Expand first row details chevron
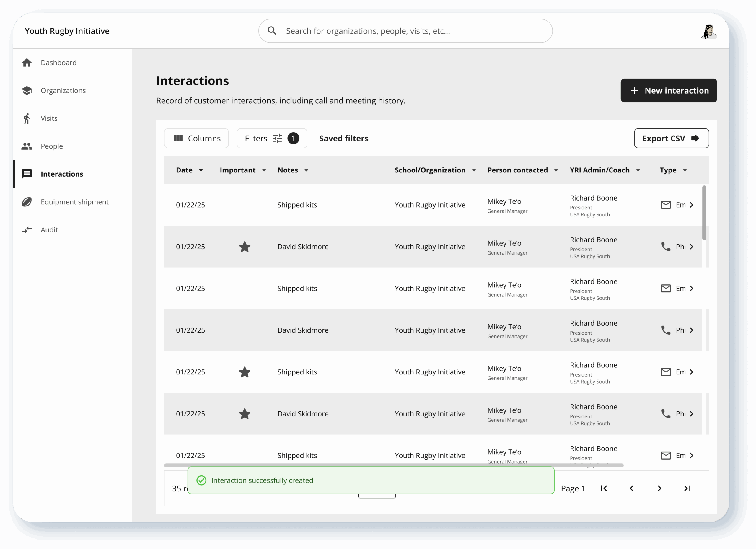Image resolution: width=756 pixels, height=549 pixels. click(x=691, y=205)
